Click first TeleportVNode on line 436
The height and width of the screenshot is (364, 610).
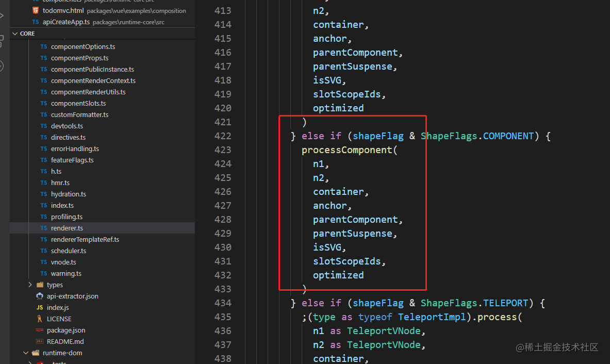[x=384, y=331]
